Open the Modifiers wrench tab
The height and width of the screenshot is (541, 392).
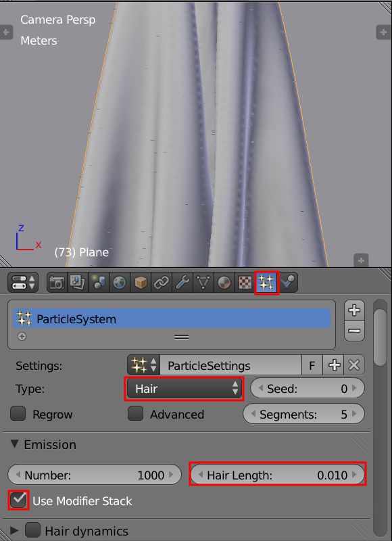[182, 283]
